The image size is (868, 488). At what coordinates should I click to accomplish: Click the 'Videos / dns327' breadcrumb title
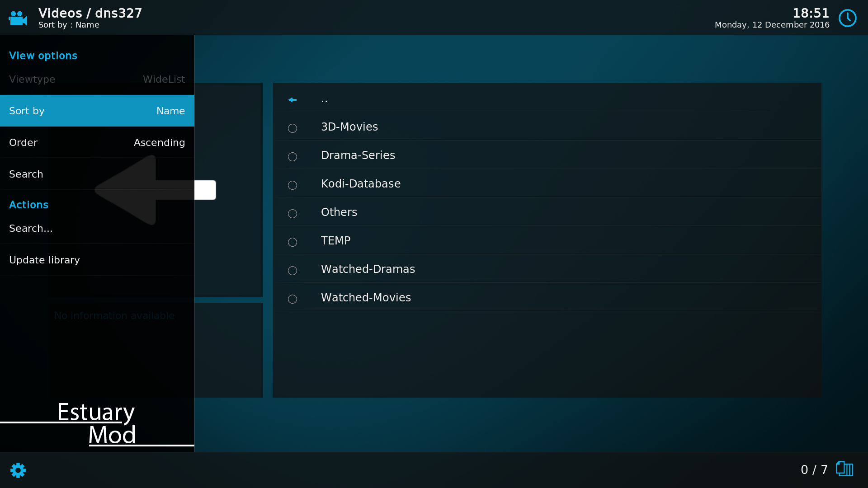click(x=90, y=13)
